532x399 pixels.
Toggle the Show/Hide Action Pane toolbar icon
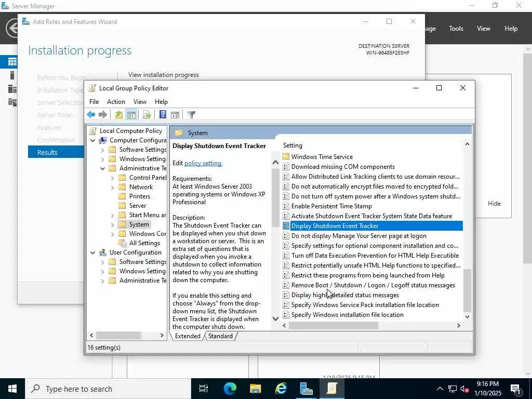coord(175,115)
